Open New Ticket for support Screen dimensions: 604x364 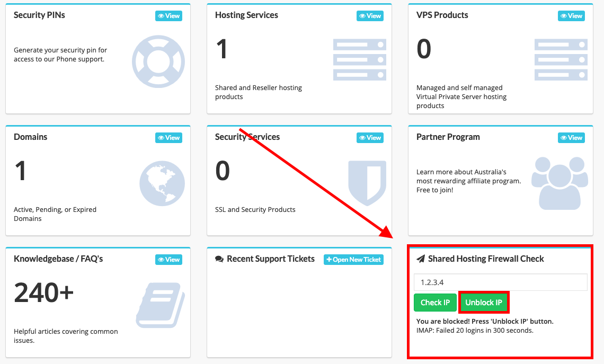[353, 260]
